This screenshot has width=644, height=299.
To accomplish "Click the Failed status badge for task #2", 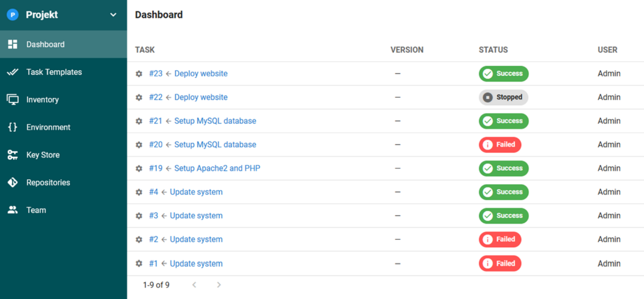I will [x=500, y=239].
